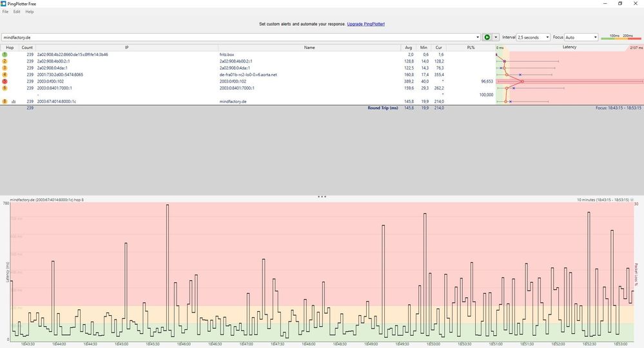Select the de-fra01b-rc2-lo0-0.v6.aorta.net name cell
644x348 pixels.
coord(248,75)
